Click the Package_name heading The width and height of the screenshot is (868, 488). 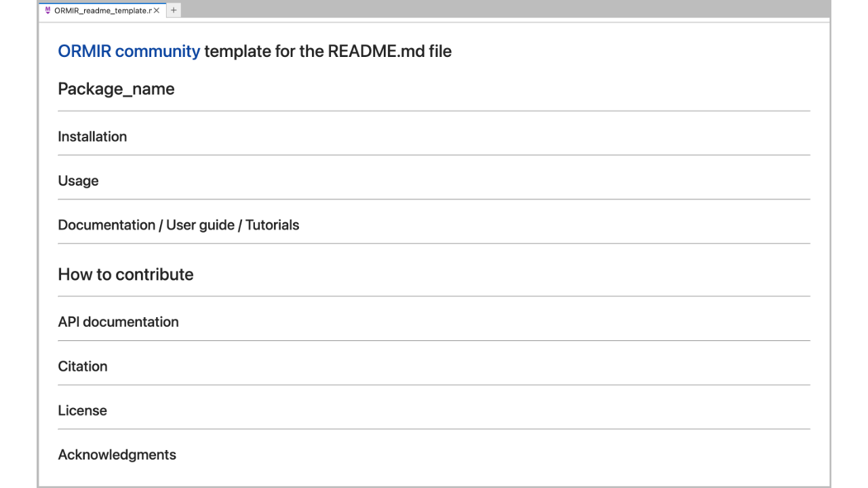pos(116,89)
